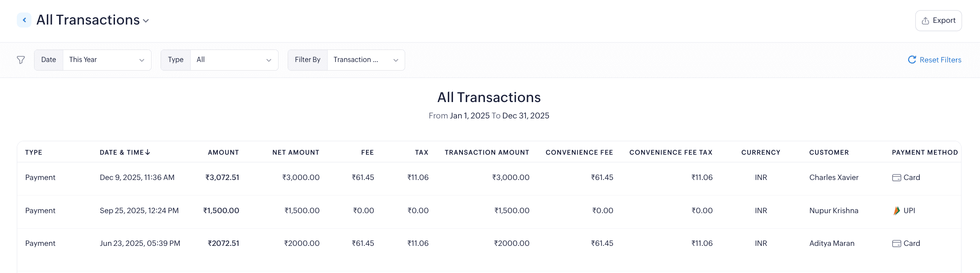Click the funnel filter icon
980x273 pixels.
21,60
